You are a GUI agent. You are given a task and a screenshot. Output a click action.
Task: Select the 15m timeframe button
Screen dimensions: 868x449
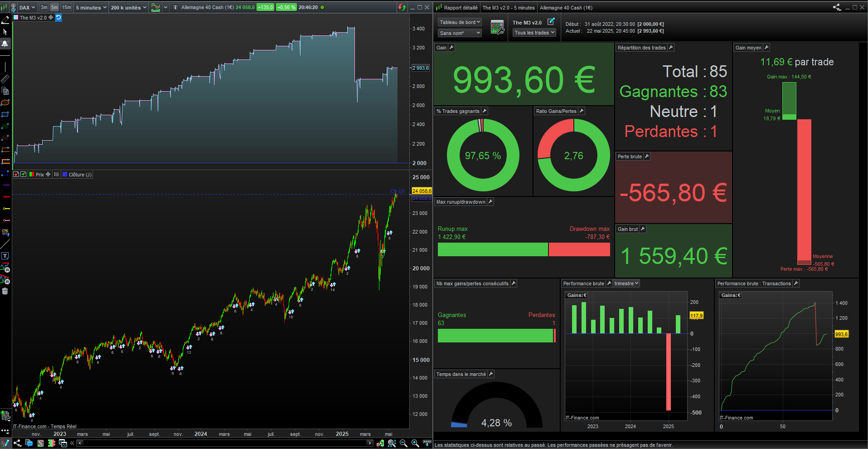click(66, 7)
